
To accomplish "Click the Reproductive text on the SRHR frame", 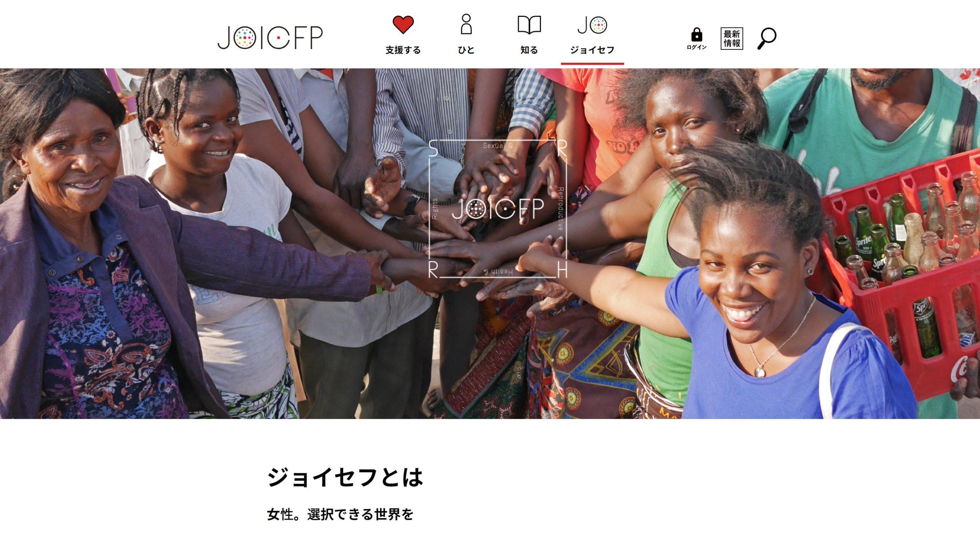I will click(560, 209).
